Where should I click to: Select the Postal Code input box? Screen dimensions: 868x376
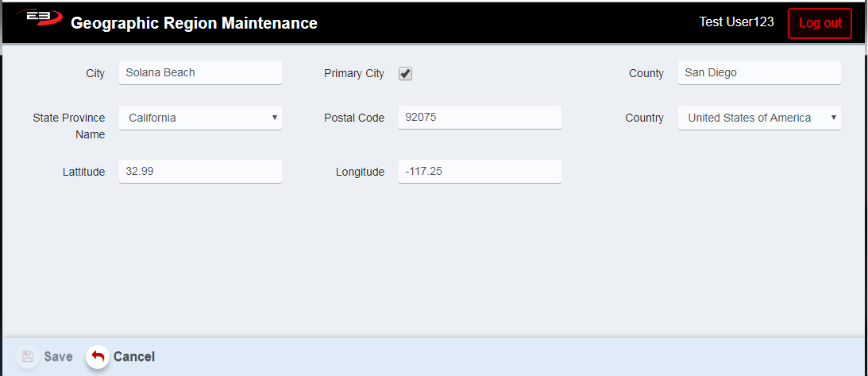click(480, 118)
